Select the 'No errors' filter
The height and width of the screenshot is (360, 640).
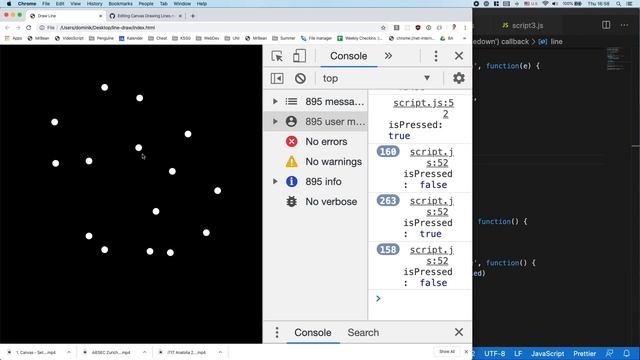[x=316, y=142]
